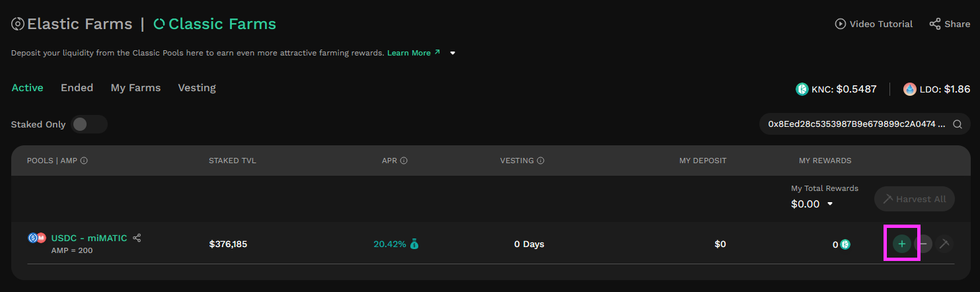
Task: Click the info icon beside VESTING header
Action: [x=541, y=161]
